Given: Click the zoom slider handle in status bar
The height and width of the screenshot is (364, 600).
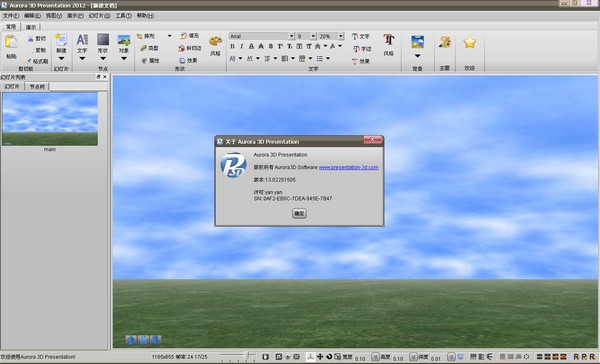Looking at the screenshot, I should pyautogui.click(x=247, y=356).
